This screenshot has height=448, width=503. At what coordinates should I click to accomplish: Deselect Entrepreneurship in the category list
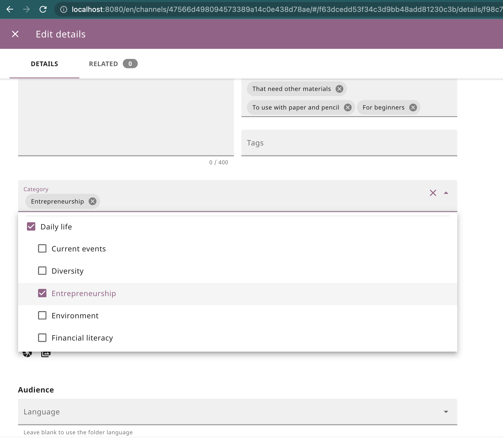point(42,293)
